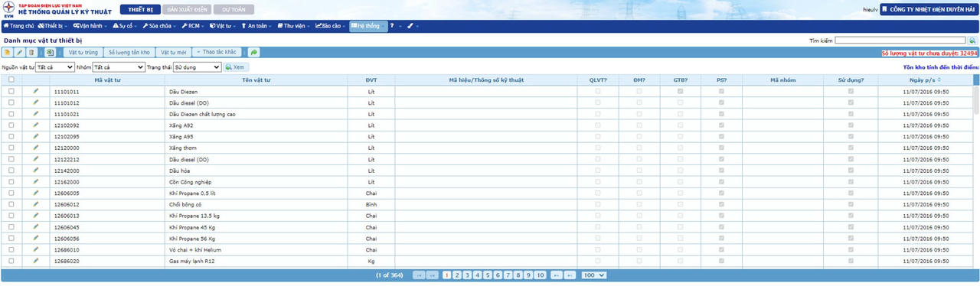
Task: Check the row checkbox for Dầu Diezen
Action: pyautogui.click(x=11, y=91)
